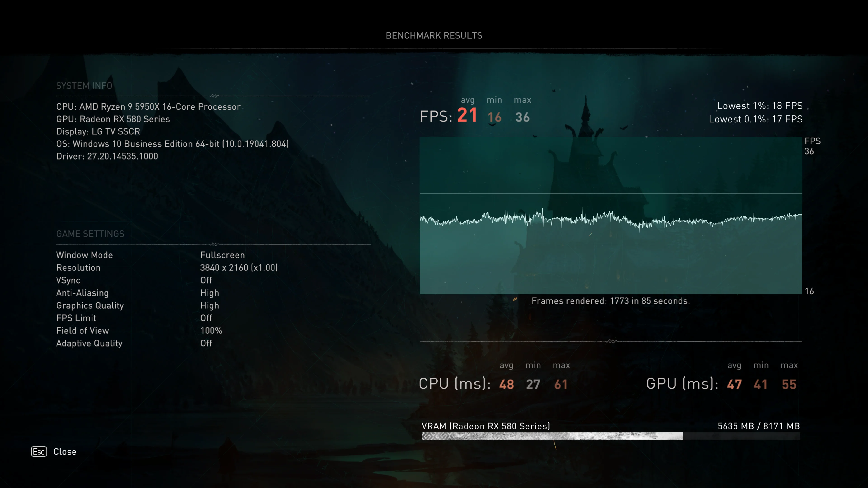Viewport: 868px width, 488px height.
Task: Click the Anti-Aliasing setting label
Action: 83,293
